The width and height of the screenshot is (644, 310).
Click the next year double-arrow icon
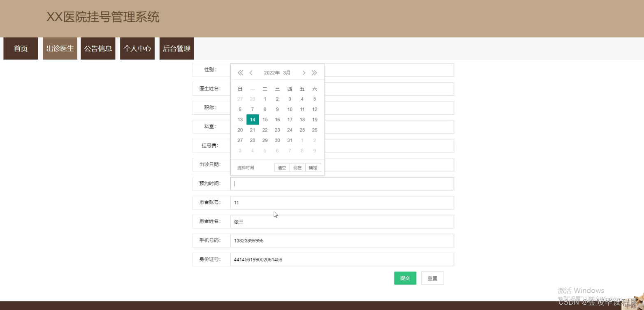pos(315,73)
